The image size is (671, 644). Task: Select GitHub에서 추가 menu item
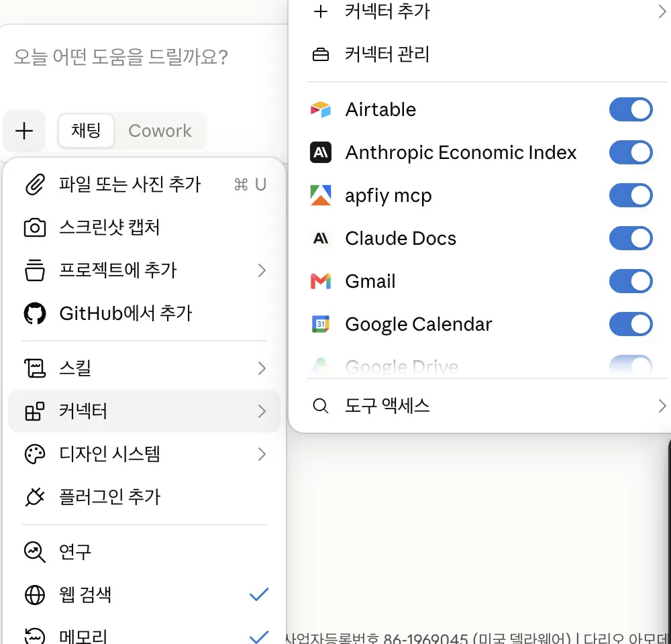coord(144,313)
